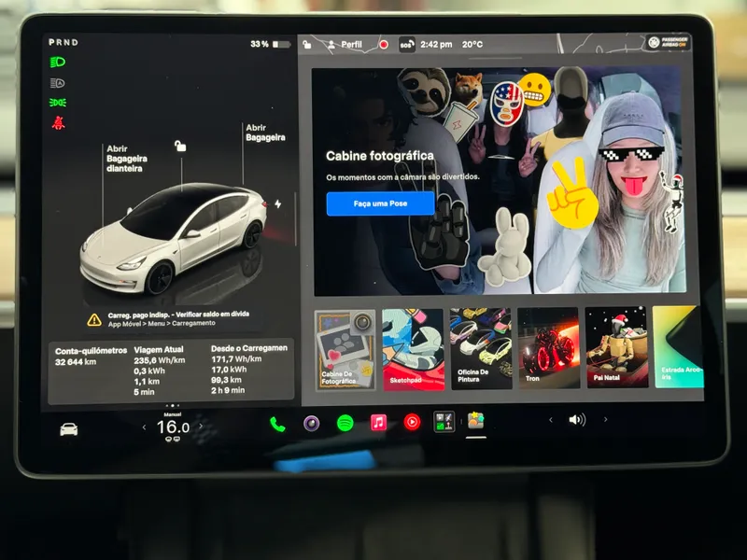Tap the Cabine fotográfica banner title
The height and width of the screenshot is (560, 747).
tap(380, 156)
